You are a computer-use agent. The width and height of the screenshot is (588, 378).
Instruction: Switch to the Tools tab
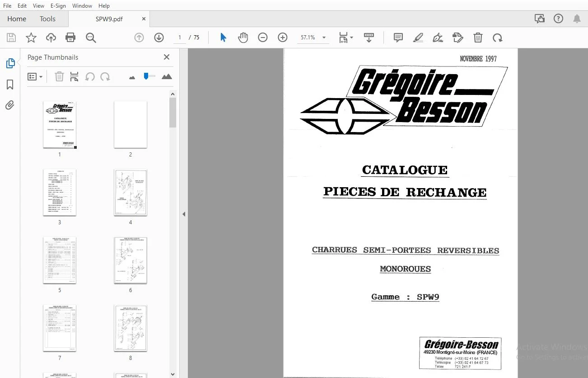47,19
